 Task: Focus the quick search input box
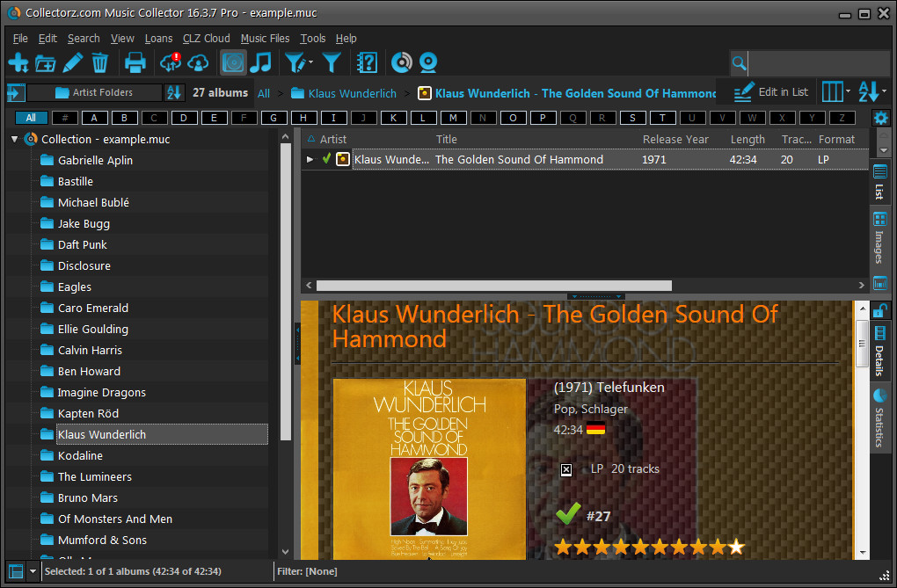[819, 63]
